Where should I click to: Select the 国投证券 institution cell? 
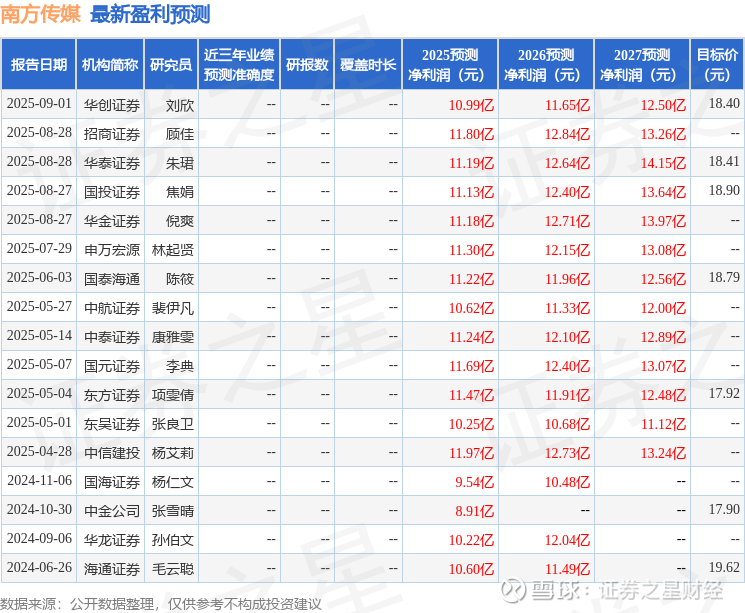(x=112, y=192)
